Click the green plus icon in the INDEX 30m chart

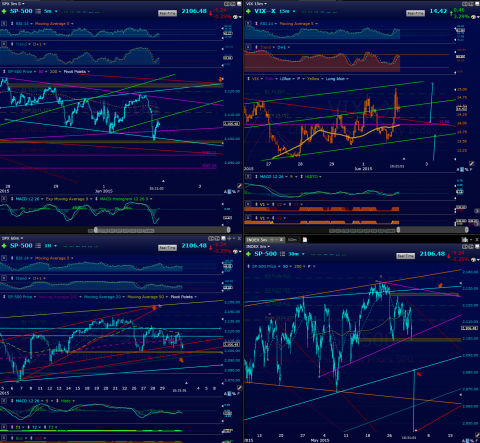coord(249,254)
